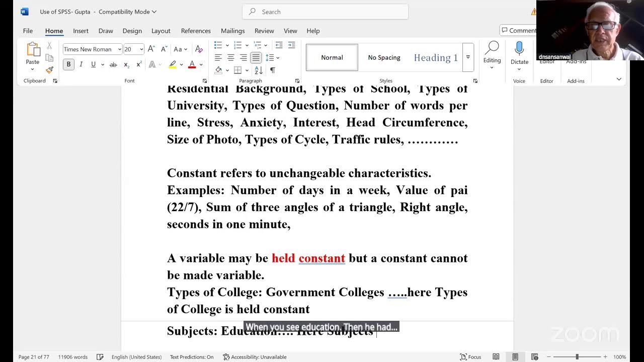Collapse the ribbon with chevron
This screenshot has height=362, width=644.
pyautogui.click(x=619, y=79)
